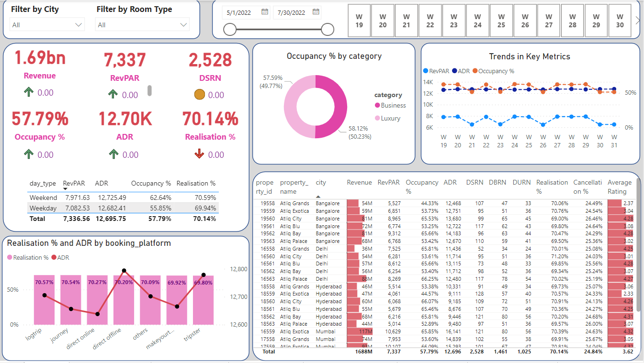
Task: Select the W 30 week filter
Action: click(x=620, y=20)
